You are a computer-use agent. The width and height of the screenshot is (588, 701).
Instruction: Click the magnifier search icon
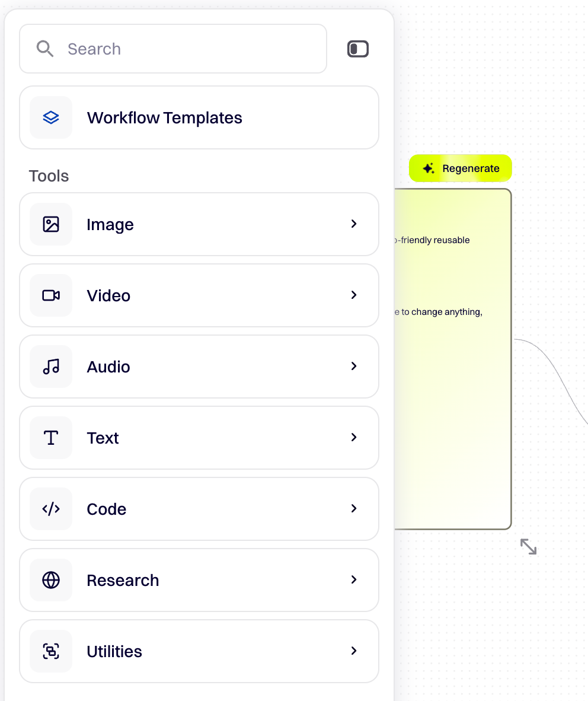pos(44,49)
